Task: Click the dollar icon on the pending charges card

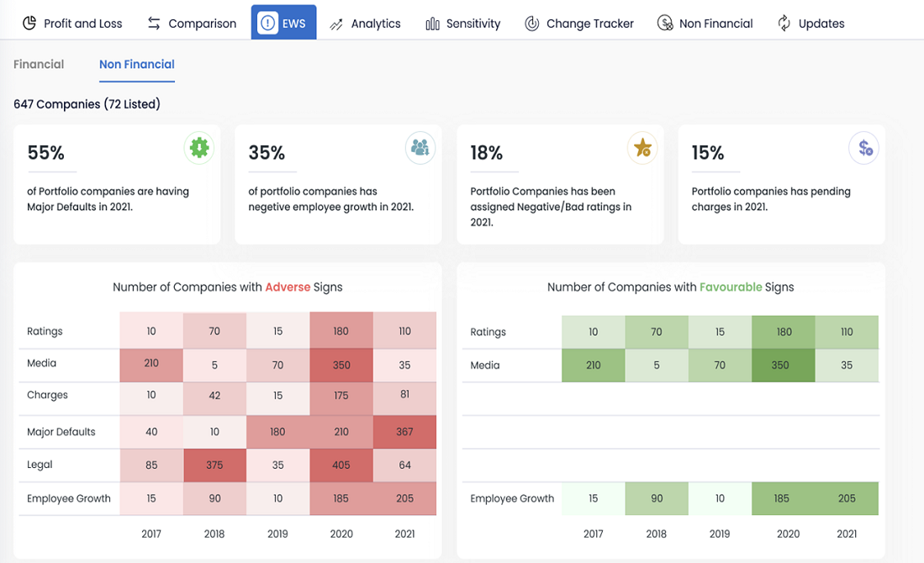Action: [x=864, y=149]
